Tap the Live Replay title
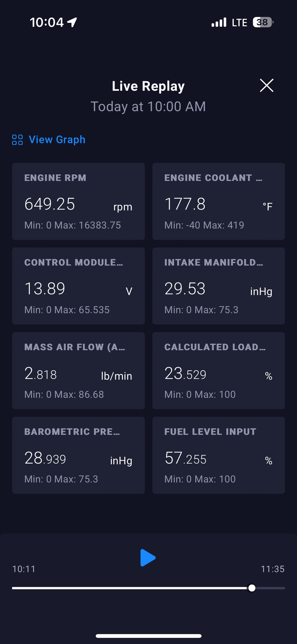The width and height of the screenshot is (297, 644). pos(148,86)
